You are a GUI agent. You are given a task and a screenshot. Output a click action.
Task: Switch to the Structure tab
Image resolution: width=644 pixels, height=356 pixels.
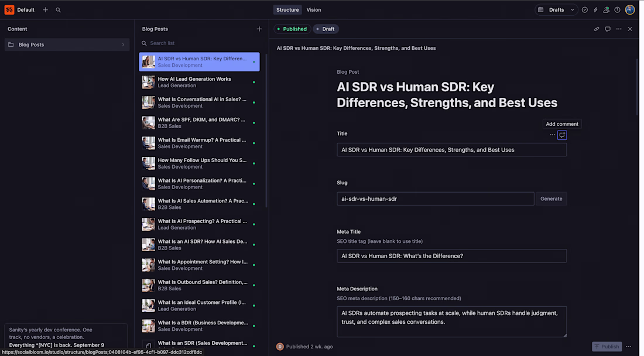pos(287,10)
